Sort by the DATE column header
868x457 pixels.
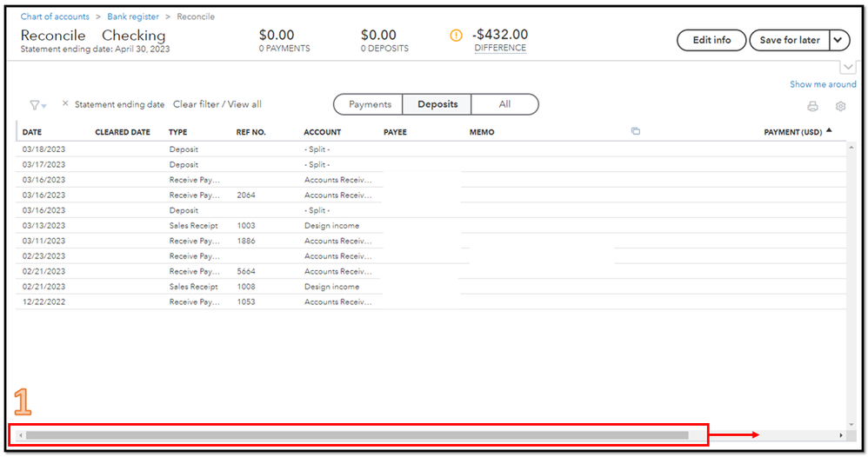(x=32, y=132)
